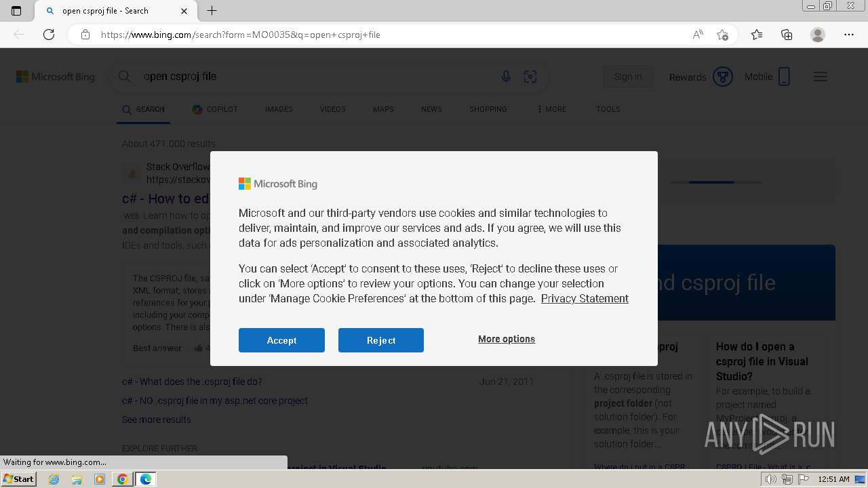Switch to the Images tab
868x488 pixels.
(279, 109)
